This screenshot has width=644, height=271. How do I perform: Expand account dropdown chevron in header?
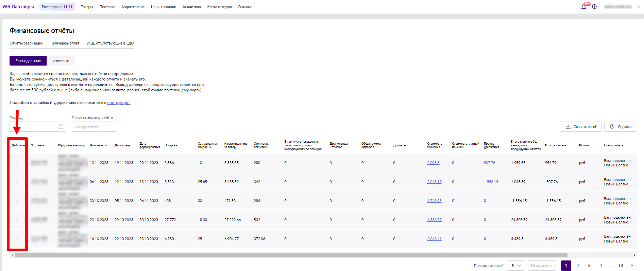pyautogui.click(x=639, y=7)
